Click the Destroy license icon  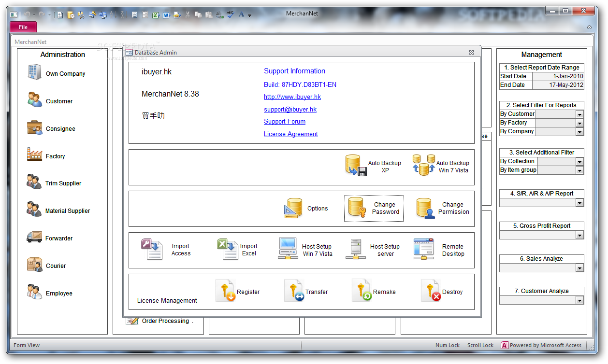click(x=431, y=291)
